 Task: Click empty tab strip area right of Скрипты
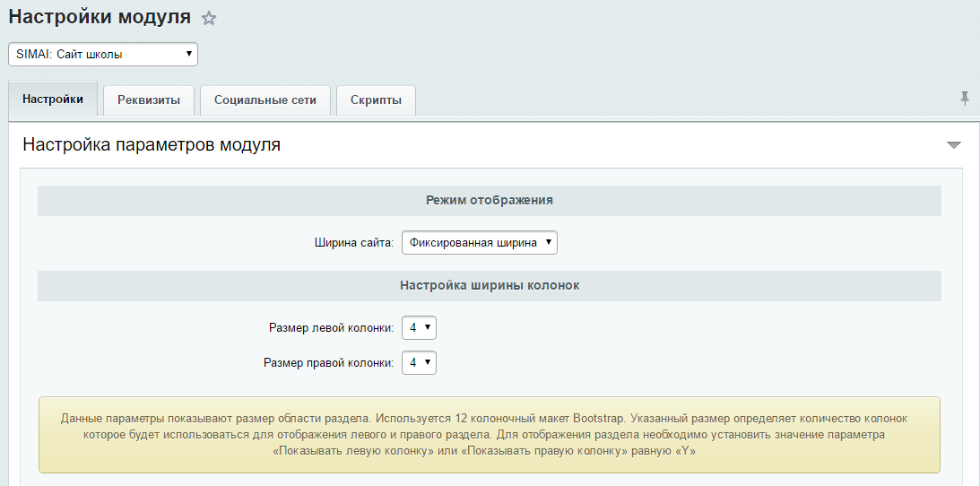pyautogui.click(x=681, y=100)
